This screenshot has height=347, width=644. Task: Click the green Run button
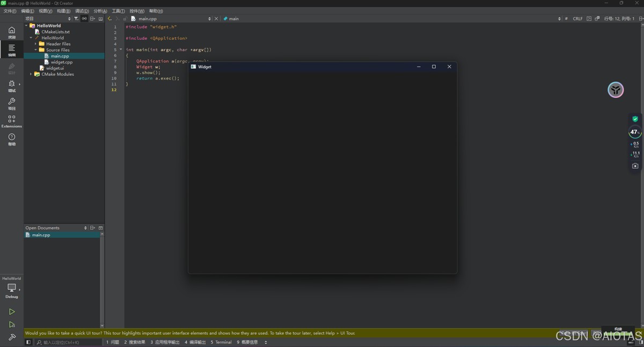pyautogui.click(x=12, y=312)
